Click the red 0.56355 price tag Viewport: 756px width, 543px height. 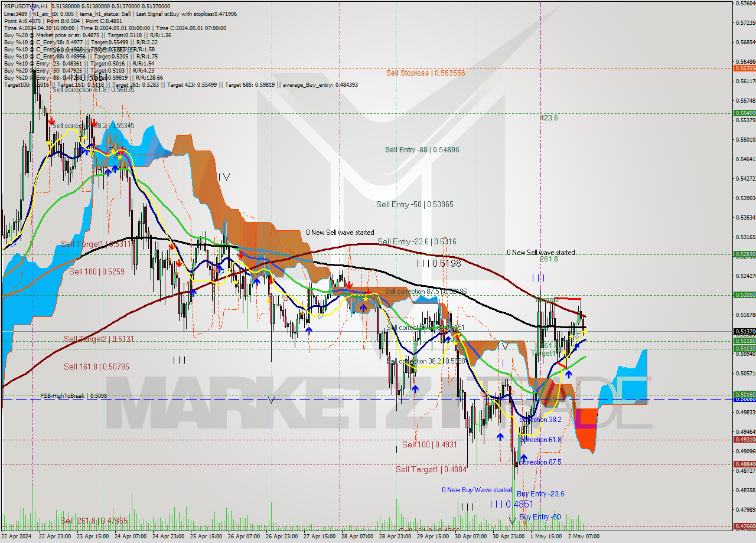pos(745,68)
